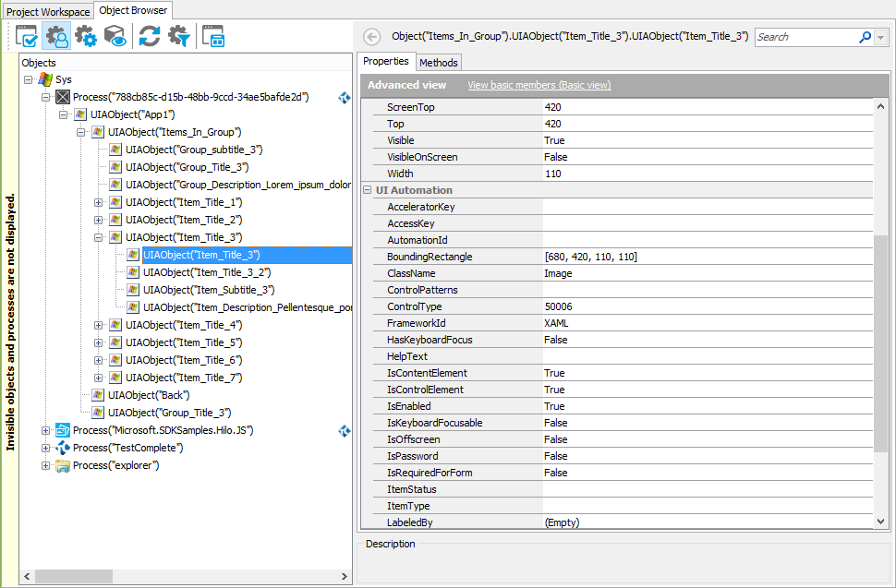The height and width of the screenshot is (588, 896).
Task: Open the Project Workspace tab
Action: [47, 12]
